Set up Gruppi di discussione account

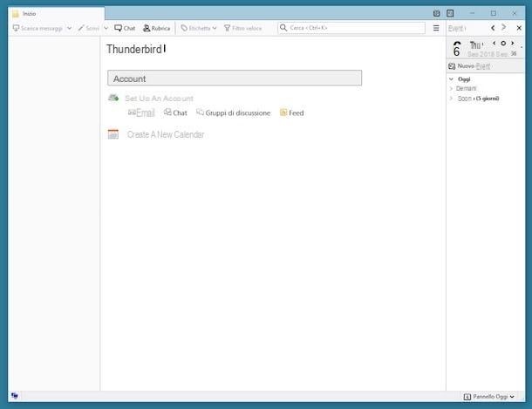tap(234, 112)
